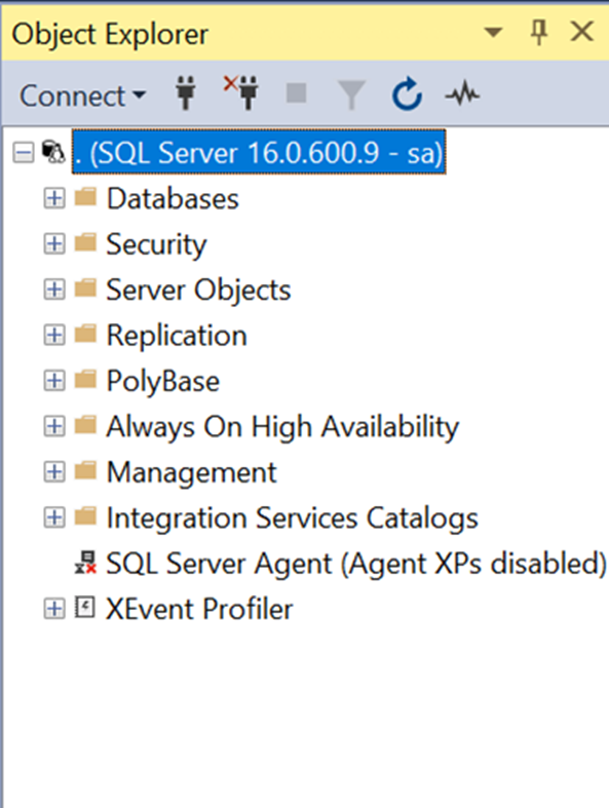609x808 pixels.
Task: Click the Stop square icon in toolbar
Action: pyautogui.click(x=296, y=93)
